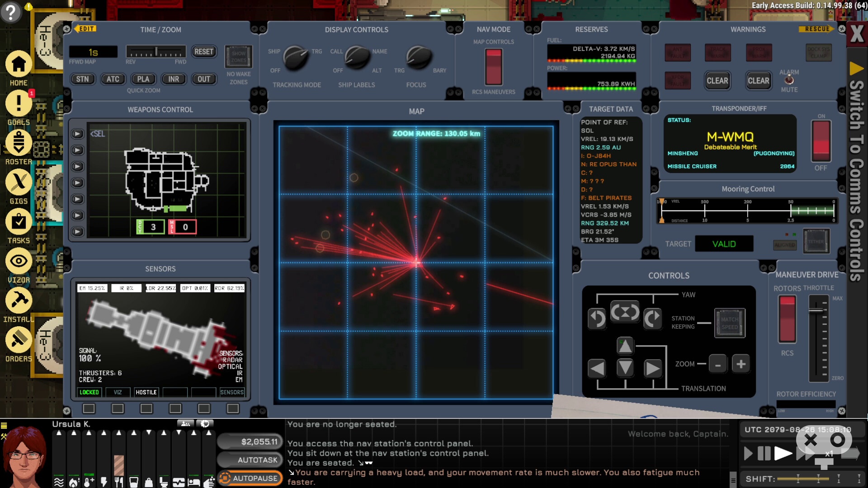The image size is (868, 488).
Task: Select the HOSTILE sensor tab
Action: pyautogui.click(x=146, y=392)
